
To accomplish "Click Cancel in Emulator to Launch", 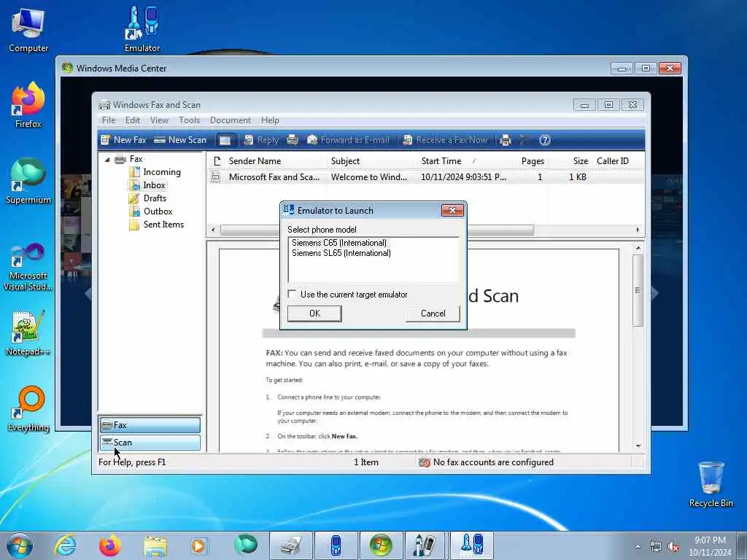I will coord(433,314).
